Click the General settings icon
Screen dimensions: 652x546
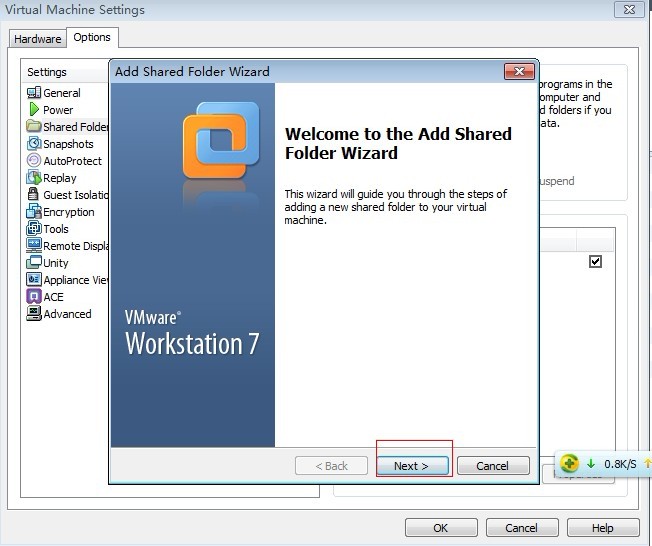34,93
